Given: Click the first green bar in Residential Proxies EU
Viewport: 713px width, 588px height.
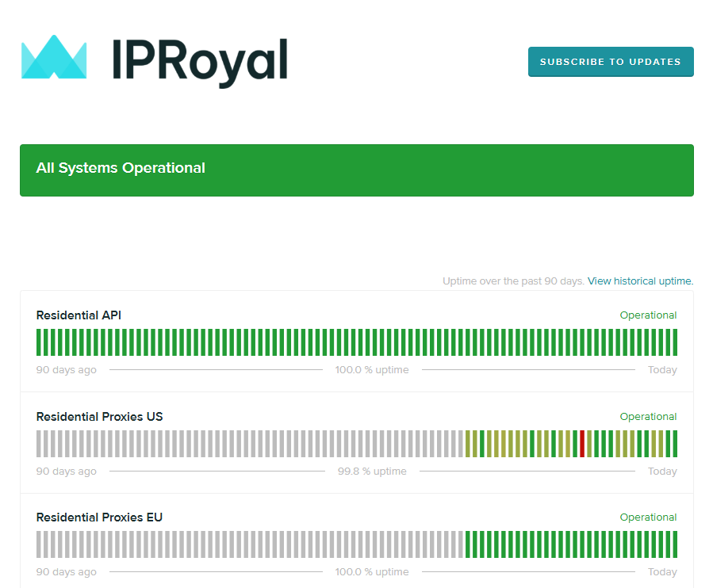Looking at the screenshot, I should (468, 544).
